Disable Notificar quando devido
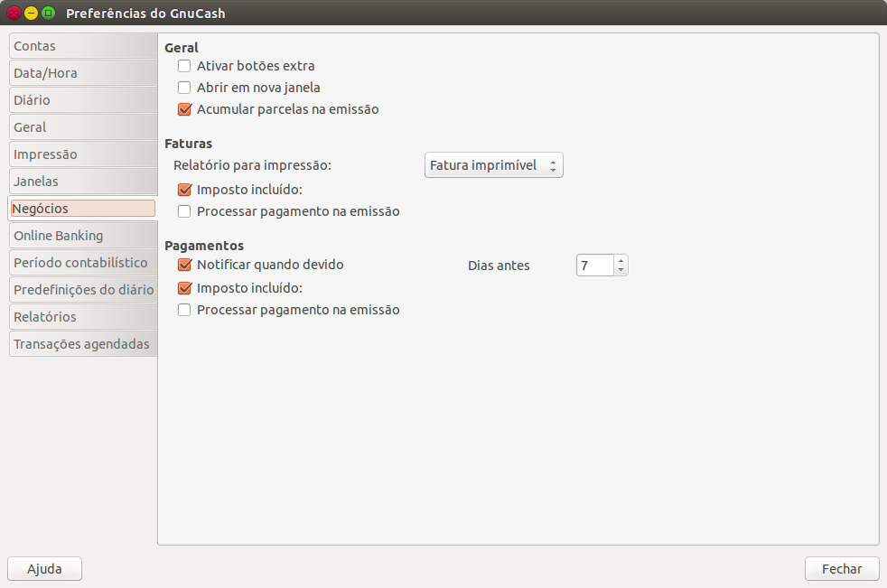 [184, 265]
